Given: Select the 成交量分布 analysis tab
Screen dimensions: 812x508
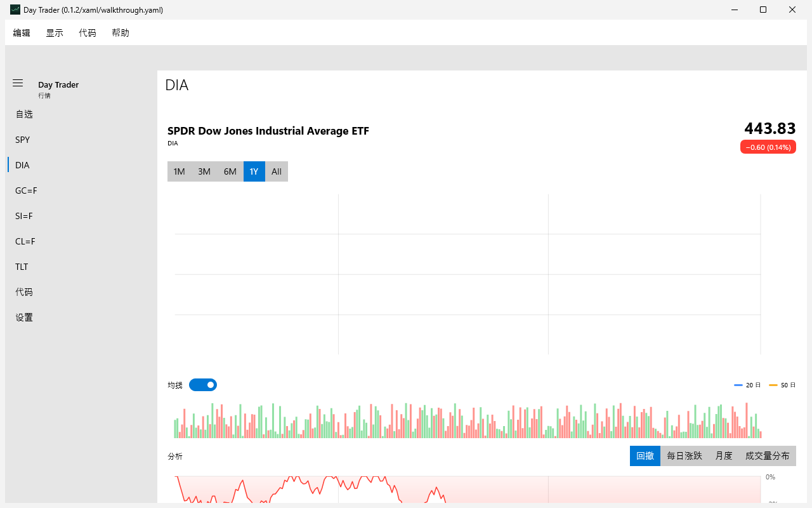Looking at the screenshot, I should (x=768, y=456).
